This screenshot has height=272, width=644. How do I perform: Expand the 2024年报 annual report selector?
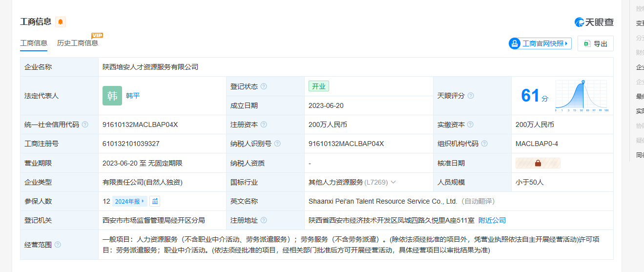click(129, 201)
